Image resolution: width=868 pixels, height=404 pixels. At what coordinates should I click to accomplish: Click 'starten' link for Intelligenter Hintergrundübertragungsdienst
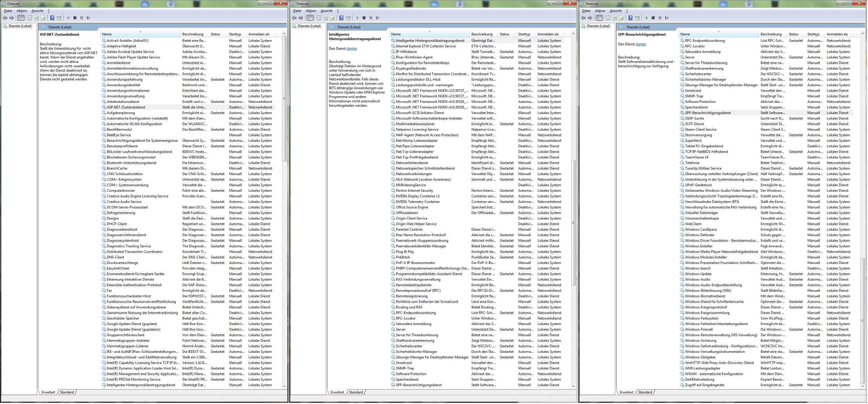pyautogui.click(x=351, y=49)
